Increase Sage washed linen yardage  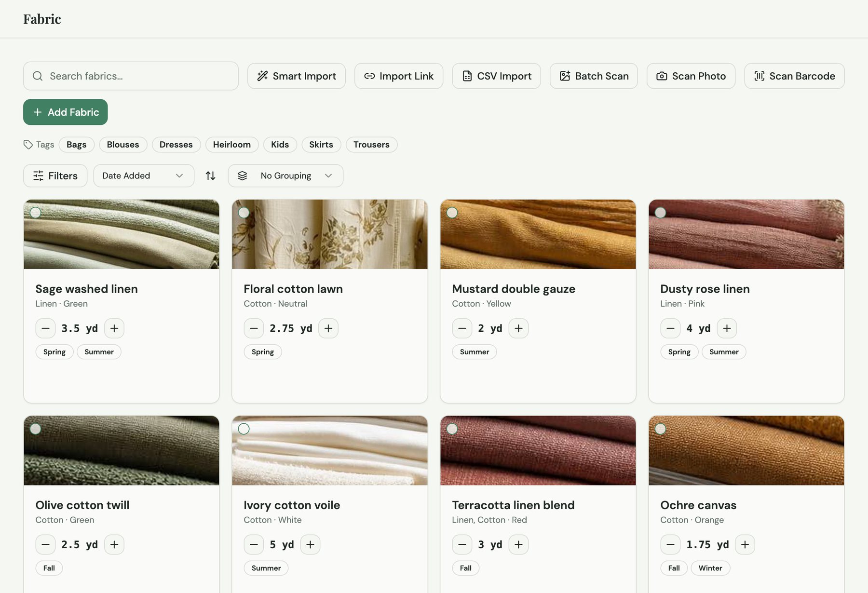[114, 328]
